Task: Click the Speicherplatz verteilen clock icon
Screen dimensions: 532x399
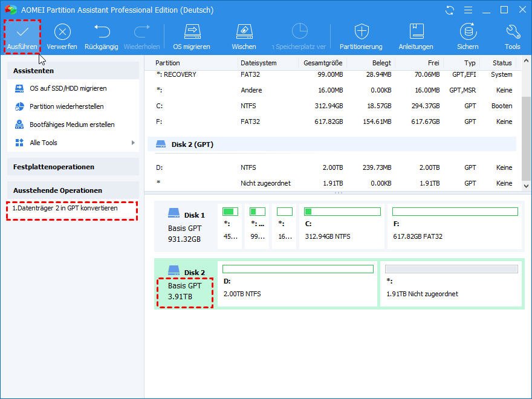Action: pyautogui.click(x=300, y=31)
